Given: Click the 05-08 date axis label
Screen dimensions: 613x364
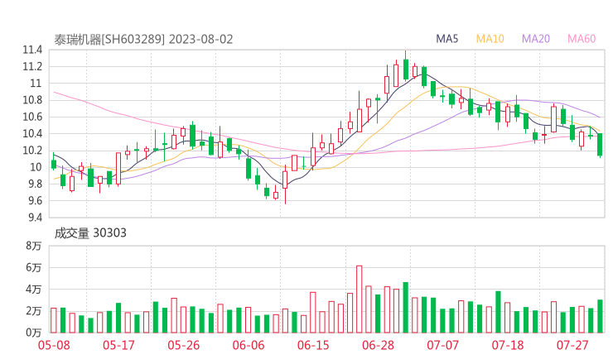Looking at the screenshot, I should 54,345.
